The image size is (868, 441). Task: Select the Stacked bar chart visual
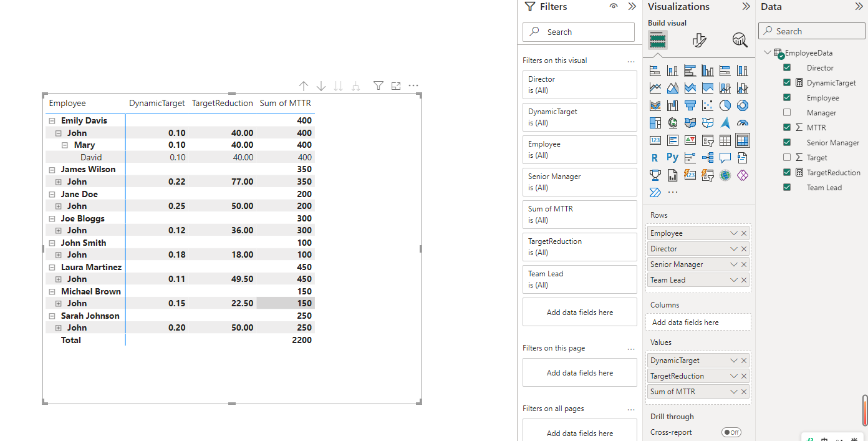point(655,70)
